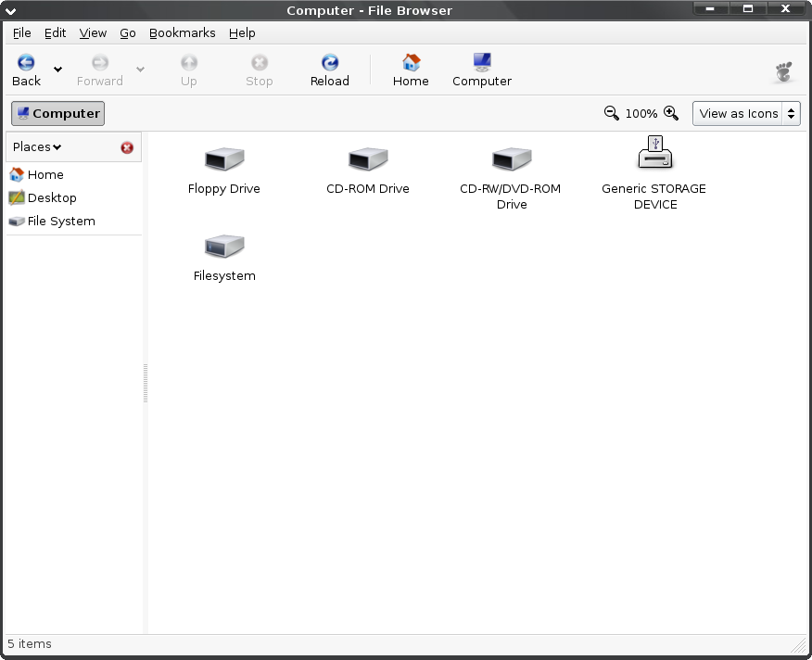Open the Bookmarks menu
This screenshot has width=812, height=660.
[183, 33]
